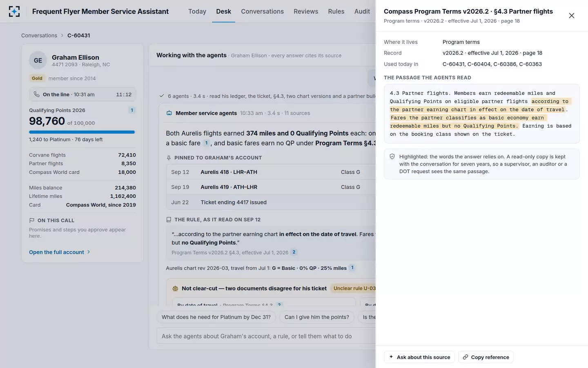
Task: Choose suggestion 'Can I give him the points?'
Action: click(x=317, y=317)
